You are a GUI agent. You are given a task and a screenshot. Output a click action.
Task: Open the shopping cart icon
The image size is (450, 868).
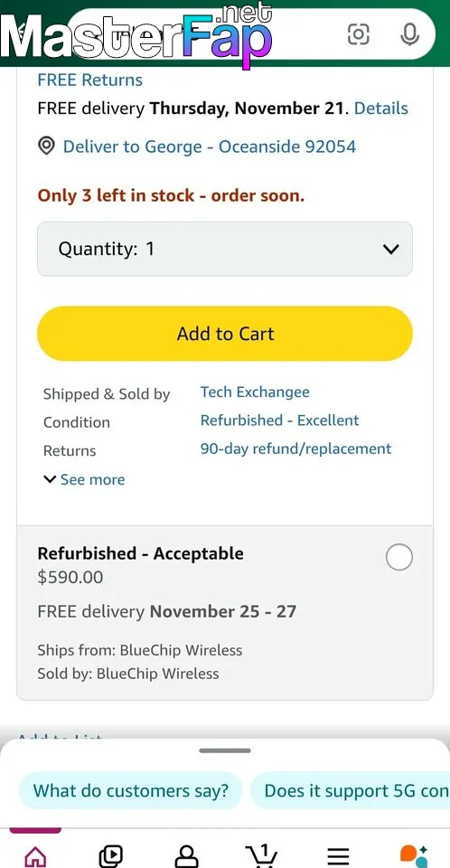point(261,855)
